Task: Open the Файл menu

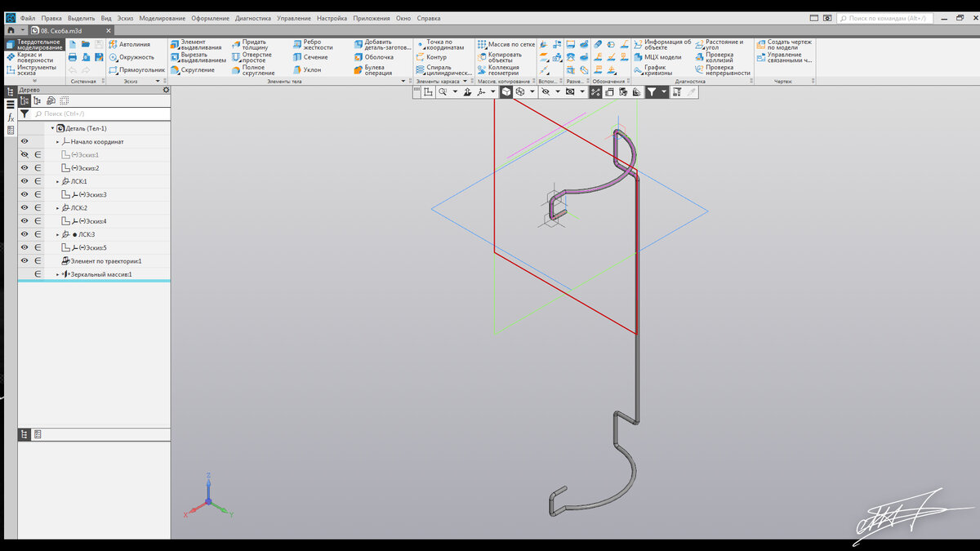Action: (29, 18)
